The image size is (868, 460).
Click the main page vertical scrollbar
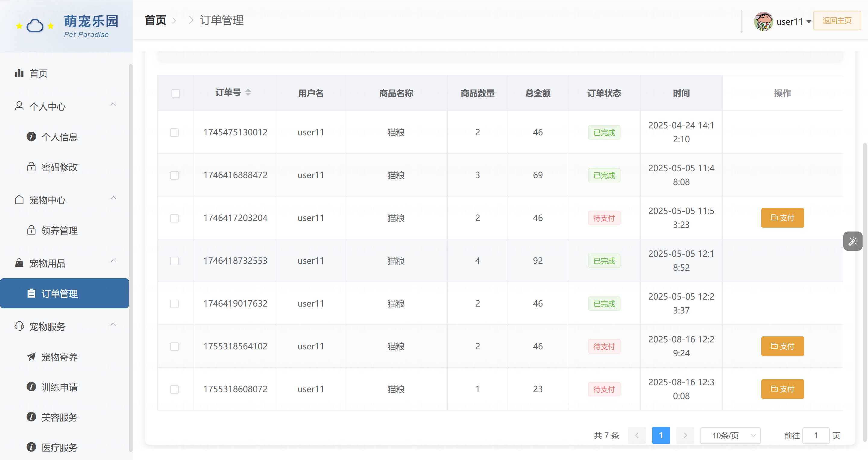[x=866, y=292]
